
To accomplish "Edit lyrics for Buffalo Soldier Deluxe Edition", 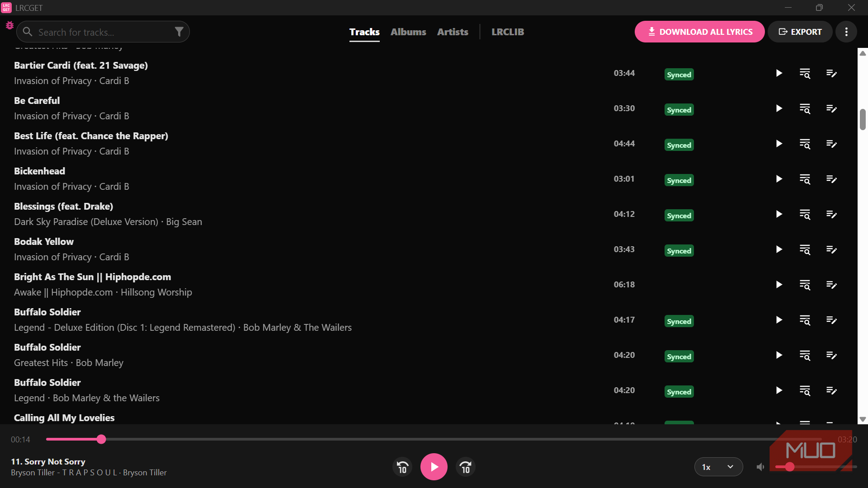I will (x=831, y=320).
